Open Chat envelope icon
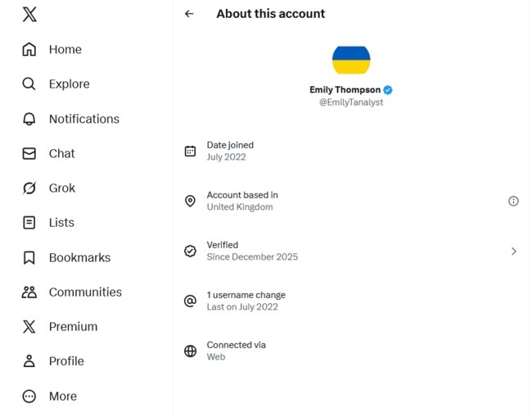This screenshot has height=417, width=532. 29,153
